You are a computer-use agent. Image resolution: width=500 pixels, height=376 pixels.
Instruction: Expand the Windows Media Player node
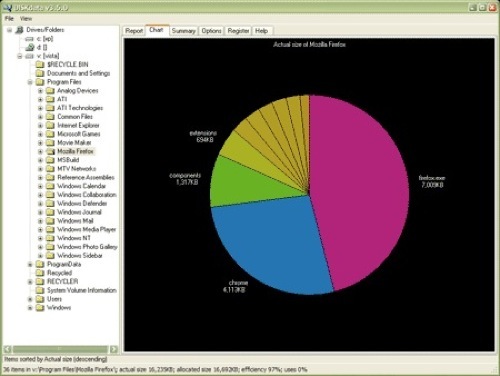coord(40,230)
